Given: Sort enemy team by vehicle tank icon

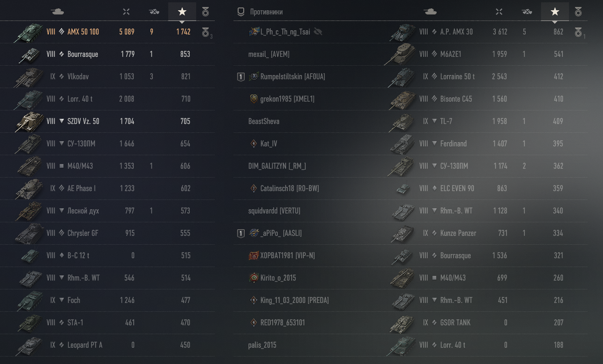Looking at the screenshot, I should click(430, 12).
